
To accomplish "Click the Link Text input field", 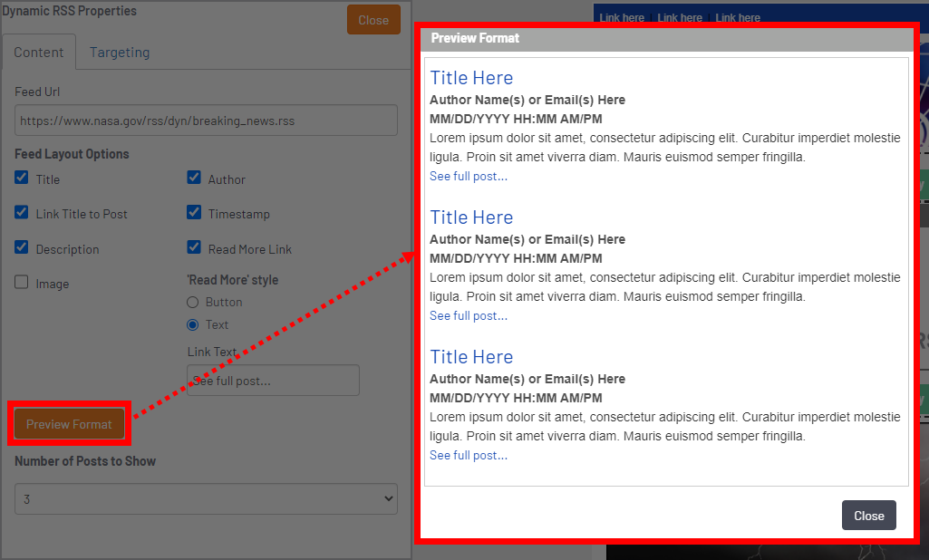I will click(x=273, y=381).
